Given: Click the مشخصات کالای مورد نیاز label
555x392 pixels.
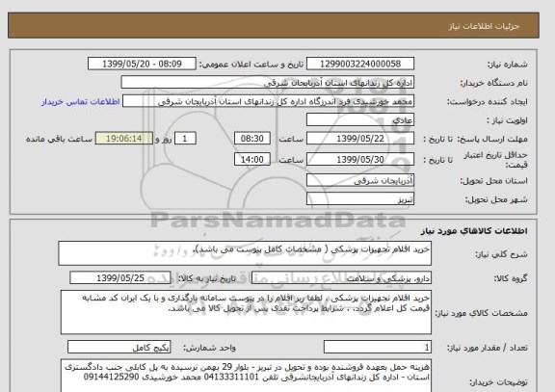Looking at the screenshot, I should click(481, 313).
